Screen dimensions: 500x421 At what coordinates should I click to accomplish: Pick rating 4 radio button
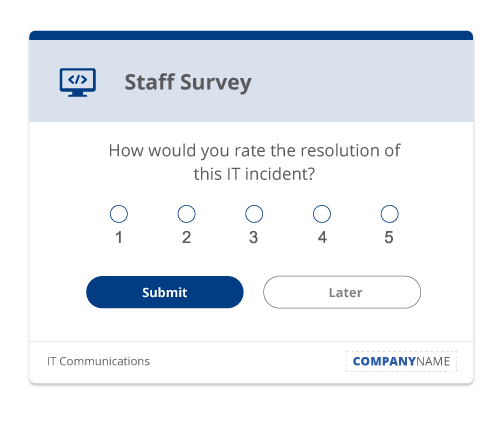322,214
